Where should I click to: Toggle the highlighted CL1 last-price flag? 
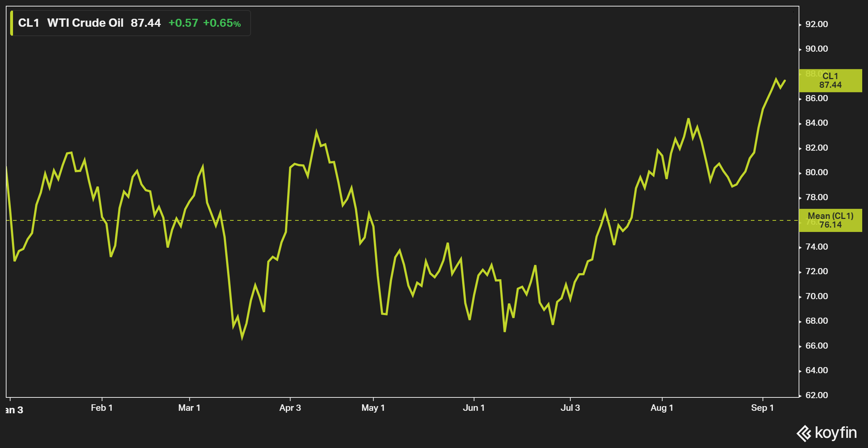(x=830, y=80)
